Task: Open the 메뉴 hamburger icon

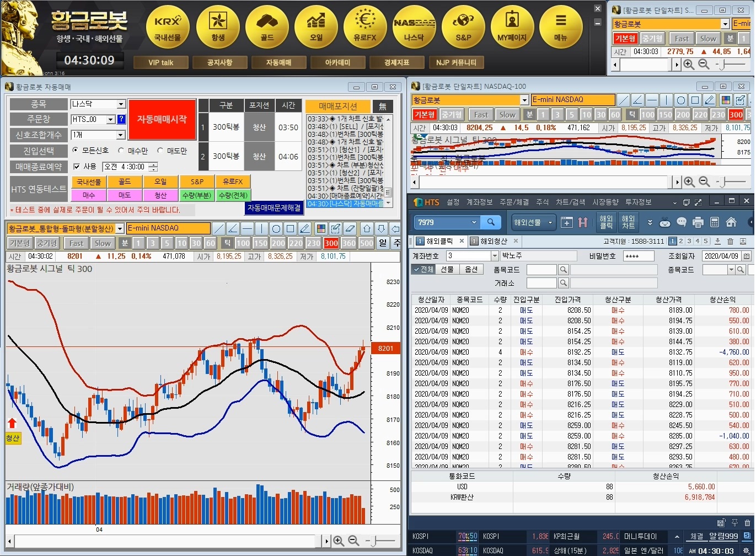Action: click(561, 26)
